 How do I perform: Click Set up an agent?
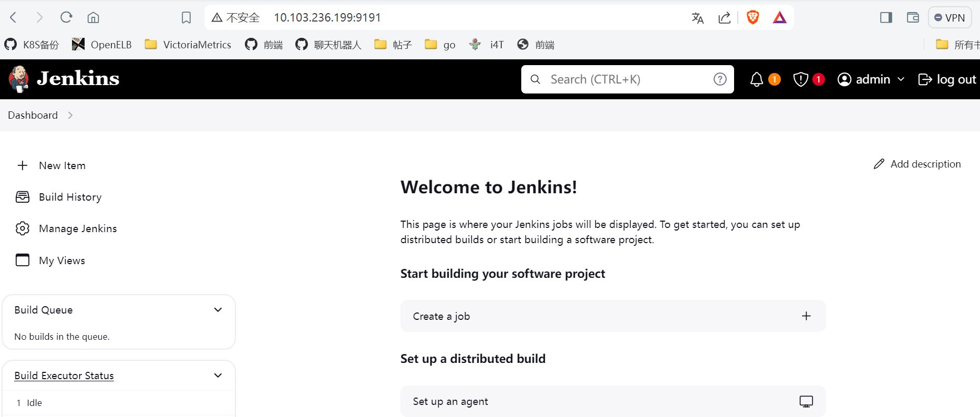coord(613,401)
